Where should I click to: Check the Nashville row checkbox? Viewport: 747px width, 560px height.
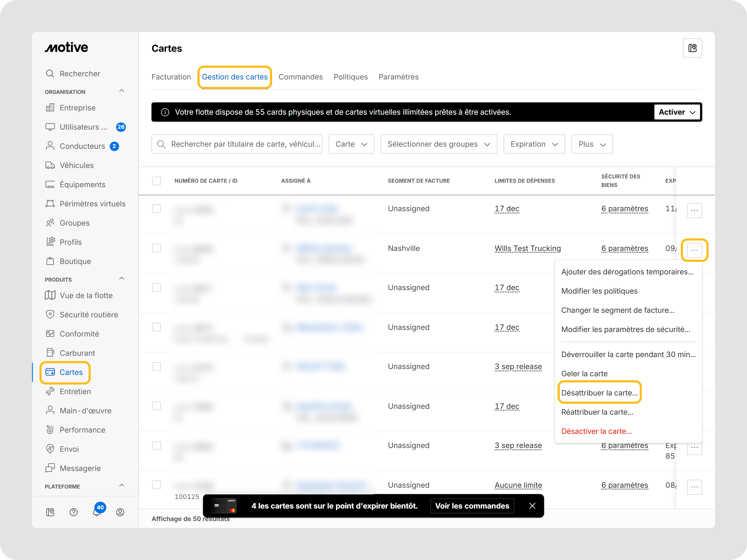click(x=156, y=248)
